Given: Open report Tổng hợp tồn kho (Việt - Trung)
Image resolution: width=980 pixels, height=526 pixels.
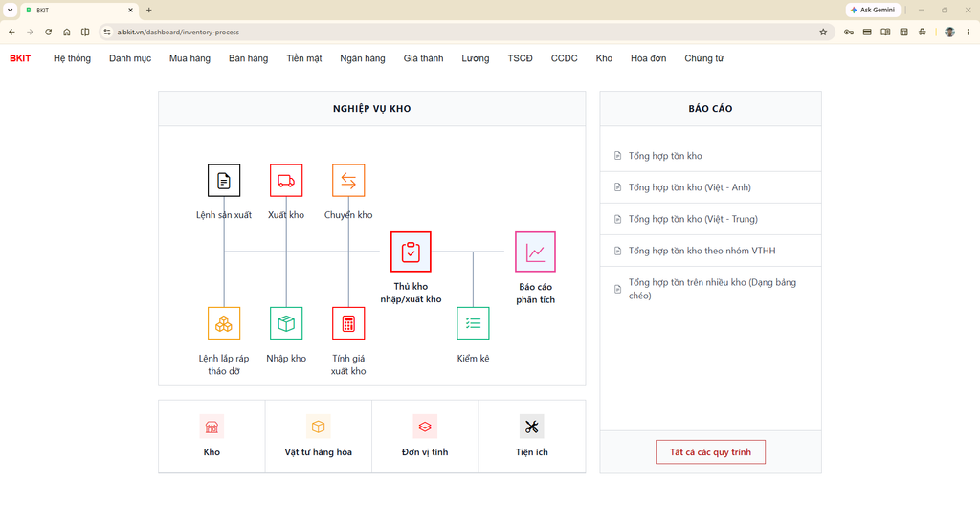Looking at the screenshot, I should point(711,219).
